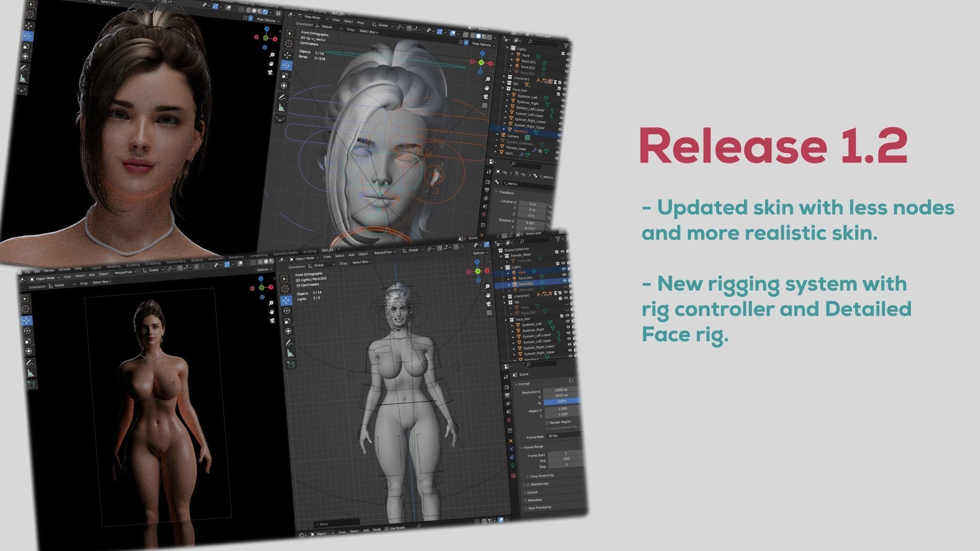Viewport: 980px width, 551px height.
Task: Open the Help menu
Action: pos(78,268)
